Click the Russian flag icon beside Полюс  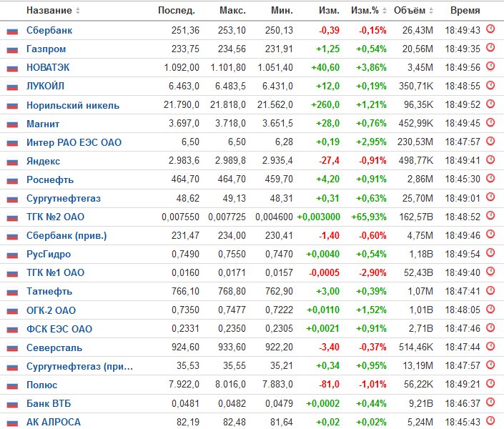pos(12,385)
